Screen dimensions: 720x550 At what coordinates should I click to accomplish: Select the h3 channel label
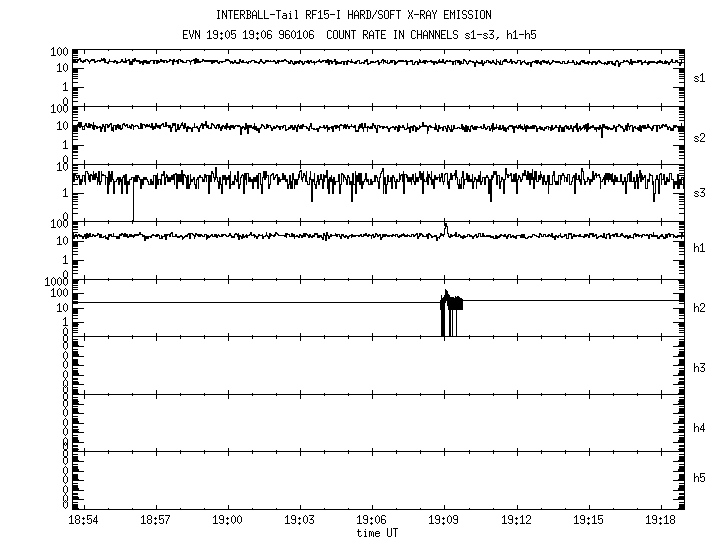click(700, 368)
